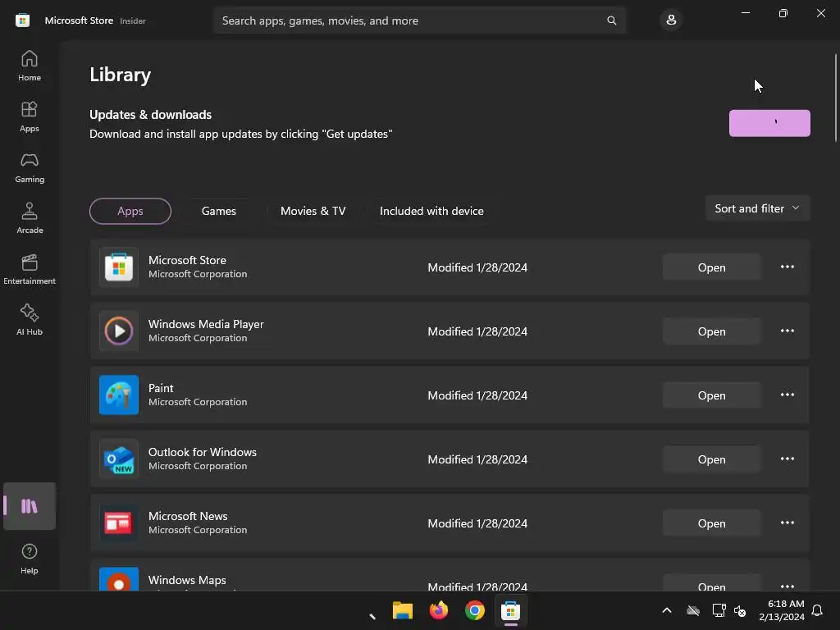The height and width of the screenshot is (630, 840).
Task: Click the Microsoft News title text
Action: [188, 516]
